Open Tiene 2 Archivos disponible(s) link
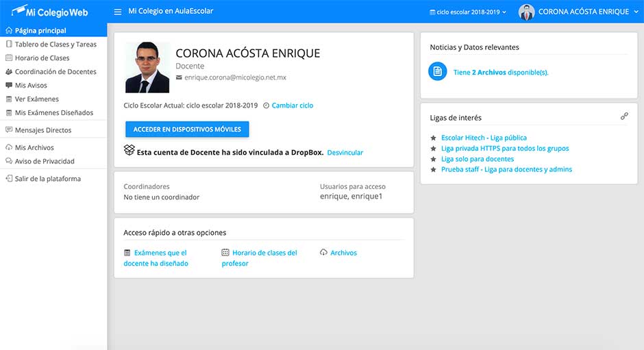This screenshot has width=644, height=350. pyautogui.click(x=501, y=73)
